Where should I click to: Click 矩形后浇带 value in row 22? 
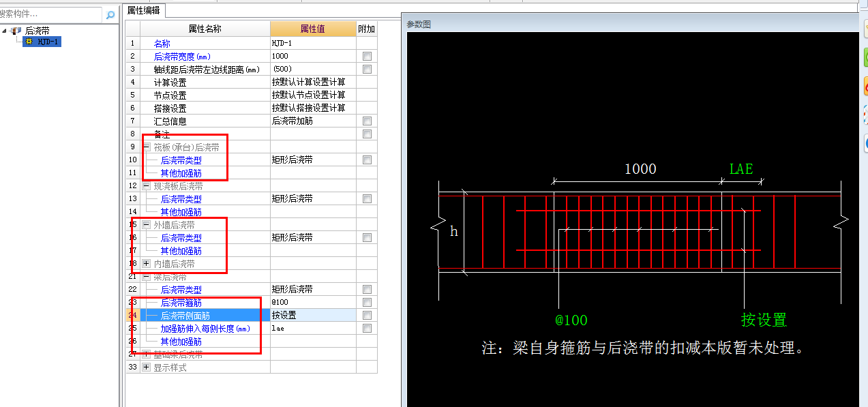tap(313, 289)
